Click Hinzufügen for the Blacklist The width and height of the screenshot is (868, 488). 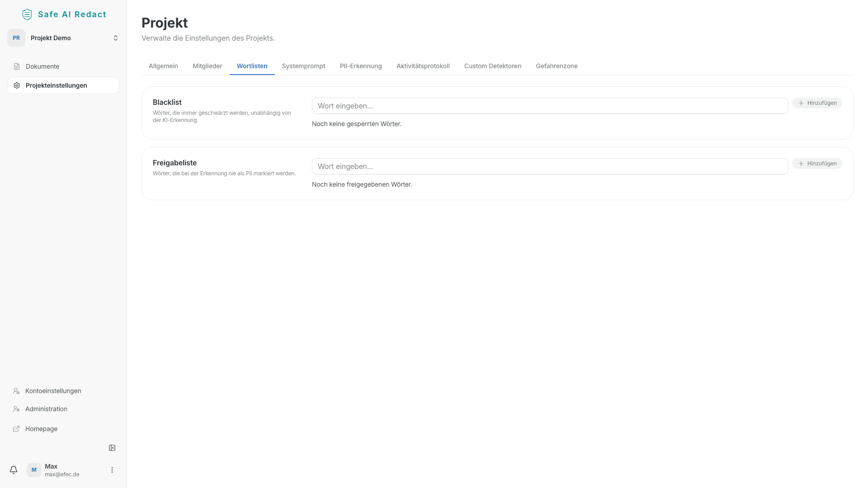(817, 103)
